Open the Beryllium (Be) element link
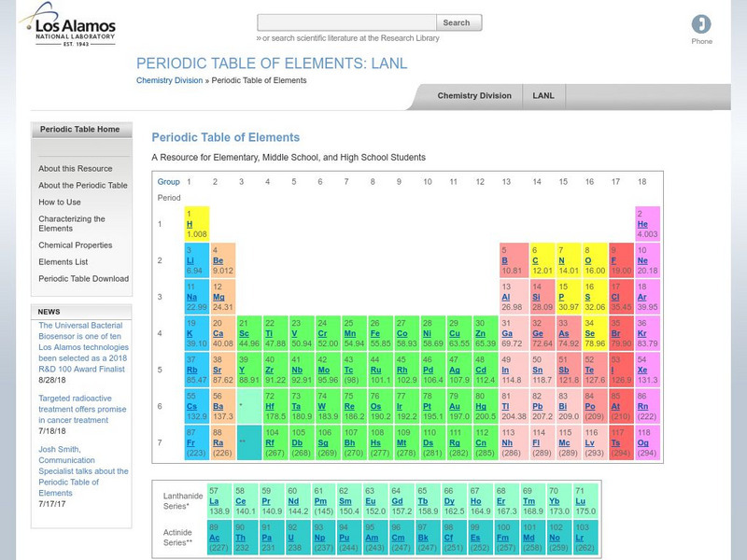Screen dimensions: 747x560 [x=218, y=260]
